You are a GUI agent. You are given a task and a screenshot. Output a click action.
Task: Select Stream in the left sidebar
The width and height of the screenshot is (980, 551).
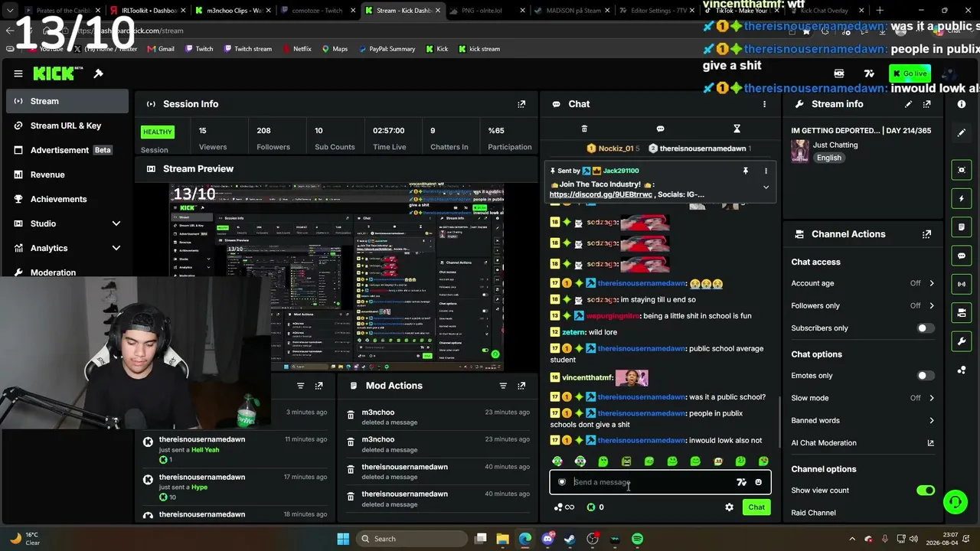[67, 101]
